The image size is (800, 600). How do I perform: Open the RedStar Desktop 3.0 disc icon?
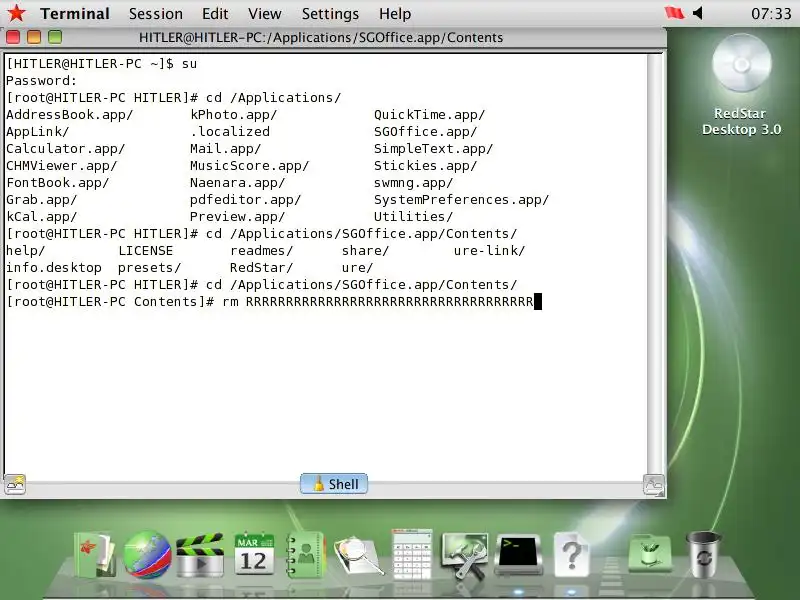(741, 85)
